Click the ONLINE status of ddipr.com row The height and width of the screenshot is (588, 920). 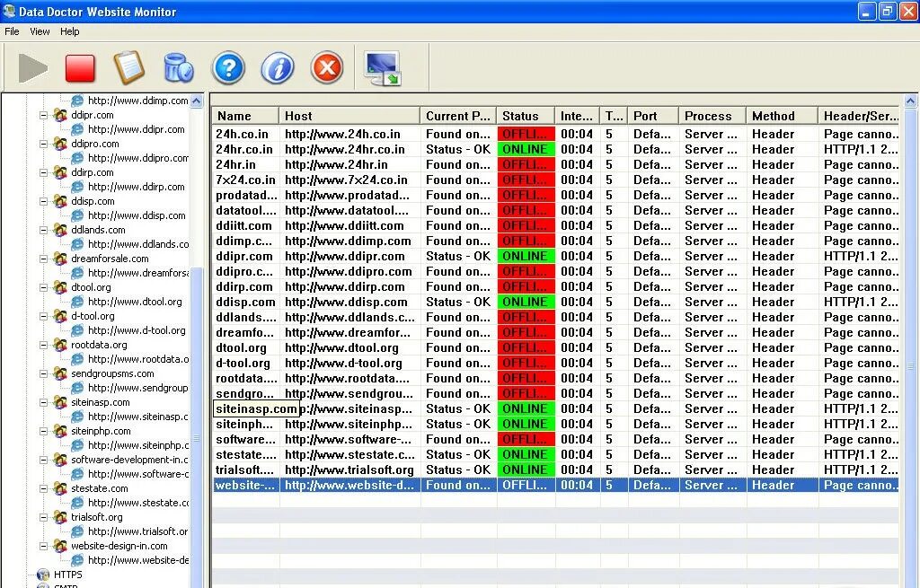[x=526, y=256]
